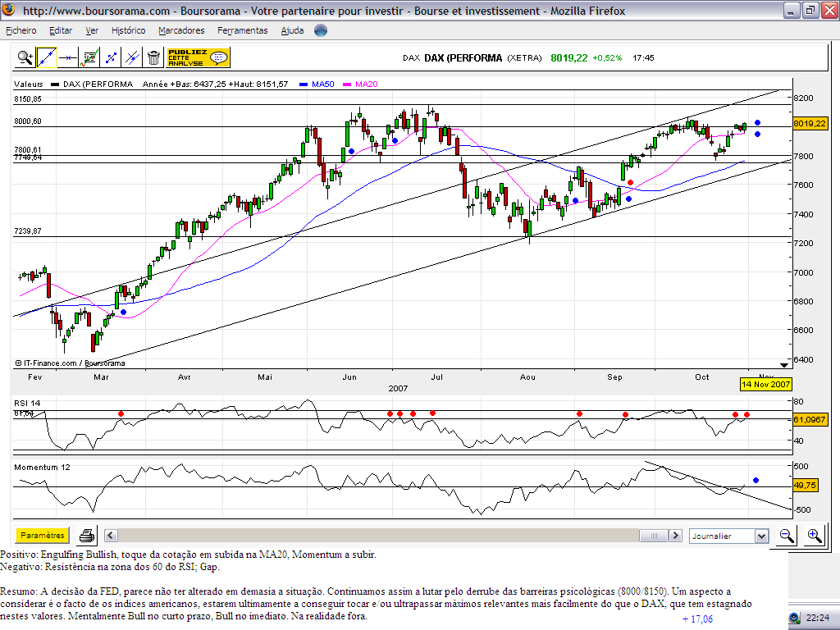Click the 22:24 taskbar clock
This screenshot has height=630, width=840.
point(818,618)
